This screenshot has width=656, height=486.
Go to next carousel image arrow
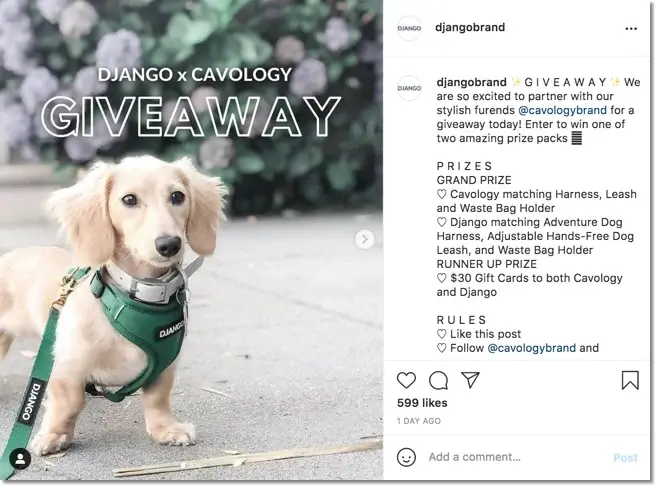tap(364, 239)
